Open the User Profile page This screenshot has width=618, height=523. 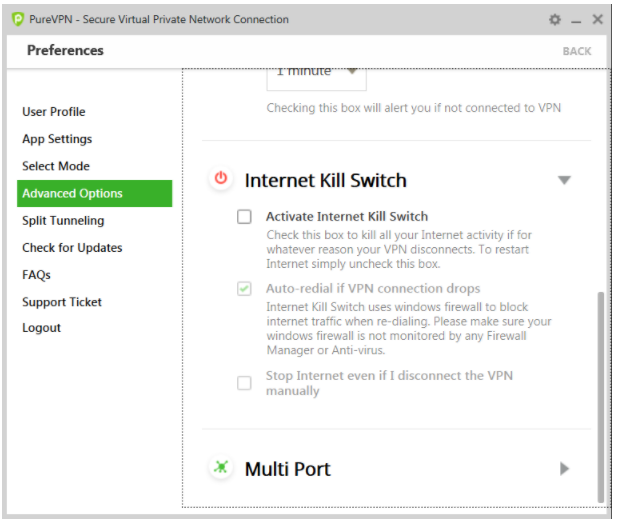(x=54, y=112)
